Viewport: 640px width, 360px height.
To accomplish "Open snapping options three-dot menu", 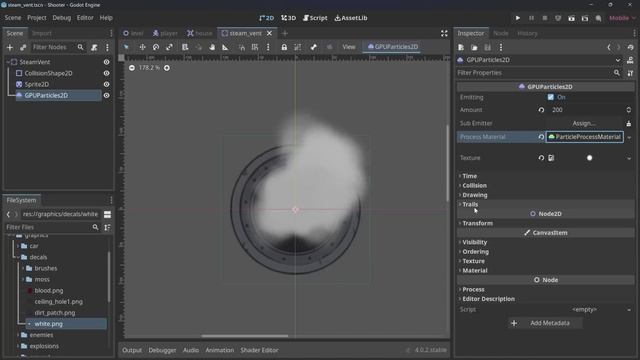I will [x=268, y=47].
